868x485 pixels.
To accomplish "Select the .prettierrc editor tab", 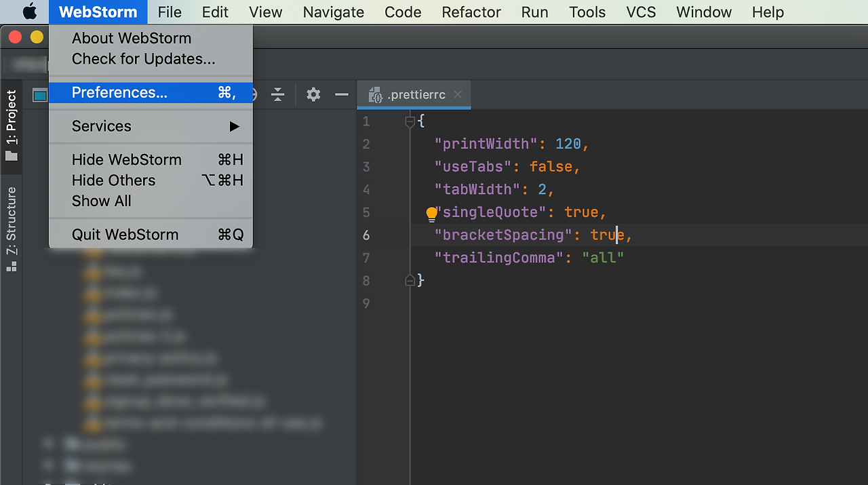I will pos(414,95).
